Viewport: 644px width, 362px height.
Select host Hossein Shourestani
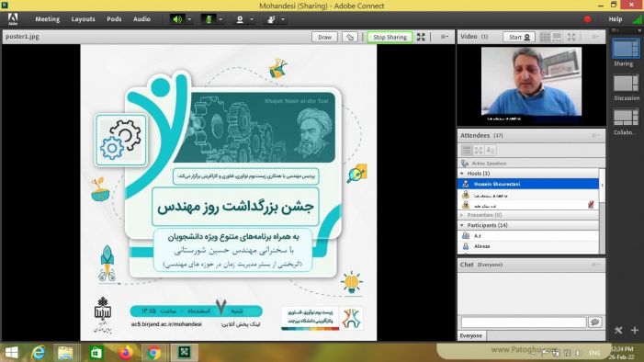528,184
